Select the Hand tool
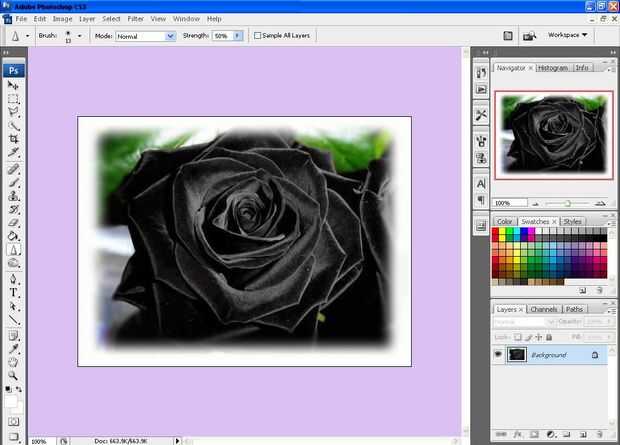This screenshot has height=445, width=620. 13,362
